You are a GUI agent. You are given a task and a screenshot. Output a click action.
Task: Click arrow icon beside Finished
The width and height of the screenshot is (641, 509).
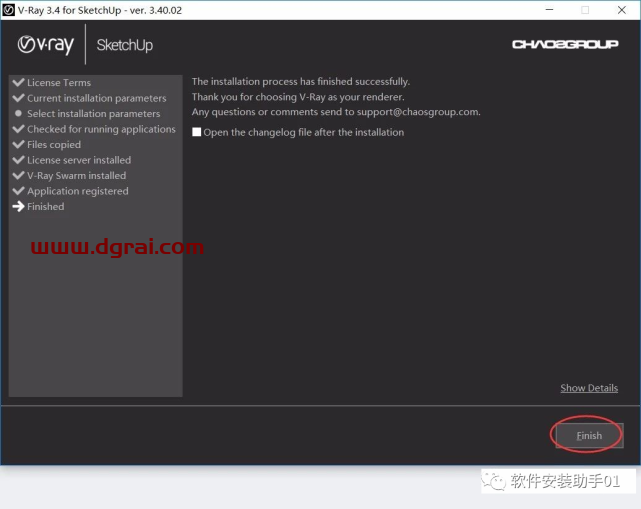coord(18,206)
